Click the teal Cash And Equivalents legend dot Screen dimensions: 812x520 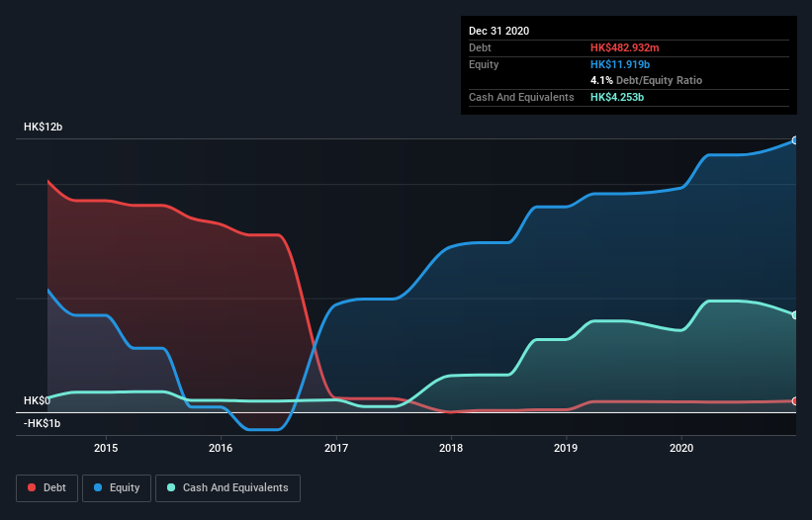(171, 487)
